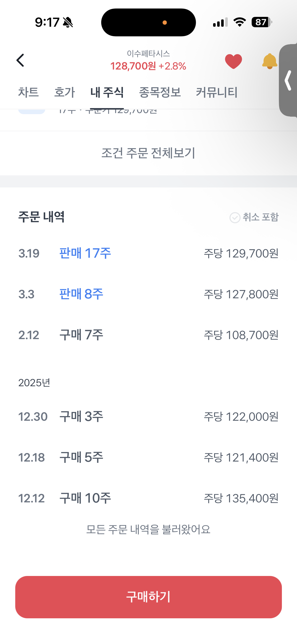Toggle the red heart favorite icon
Screen dimensions: 297x644
coord(233,61)
